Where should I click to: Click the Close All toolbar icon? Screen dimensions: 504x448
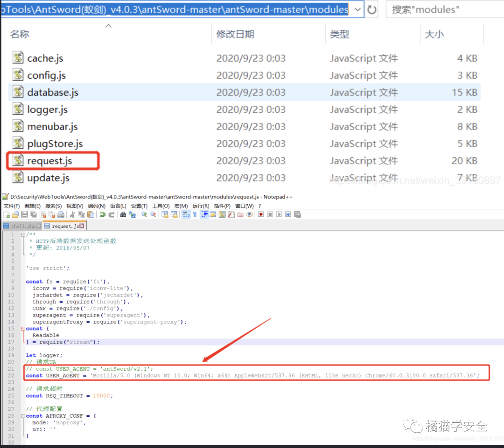tap(52, 214)
